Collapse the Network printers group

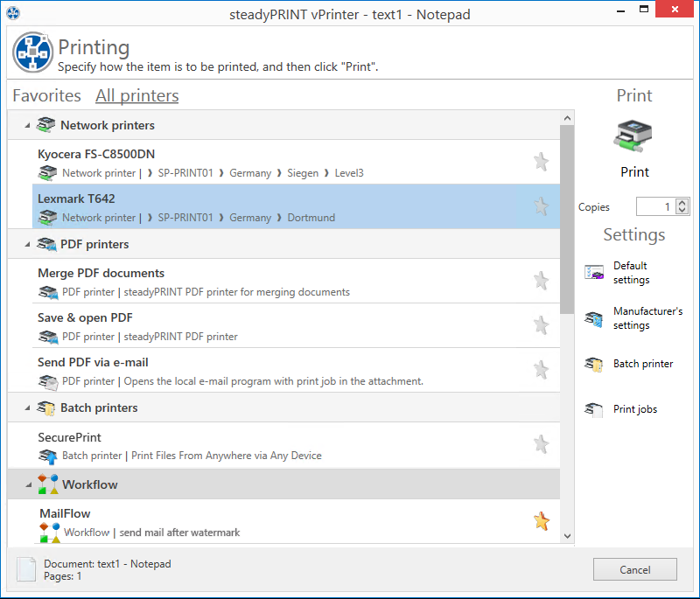point(27,126)
